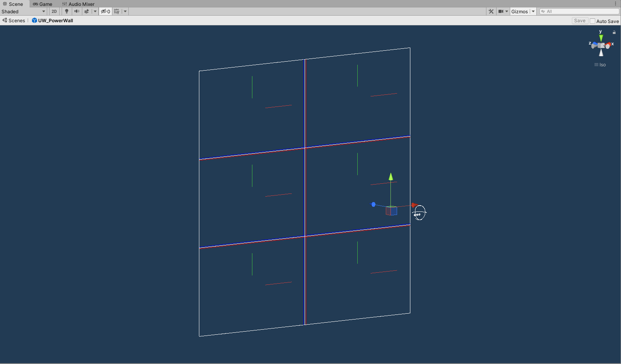Open the grid settings dropdown arrow
This screenshot has width=621, height=364.
(125, 11)
